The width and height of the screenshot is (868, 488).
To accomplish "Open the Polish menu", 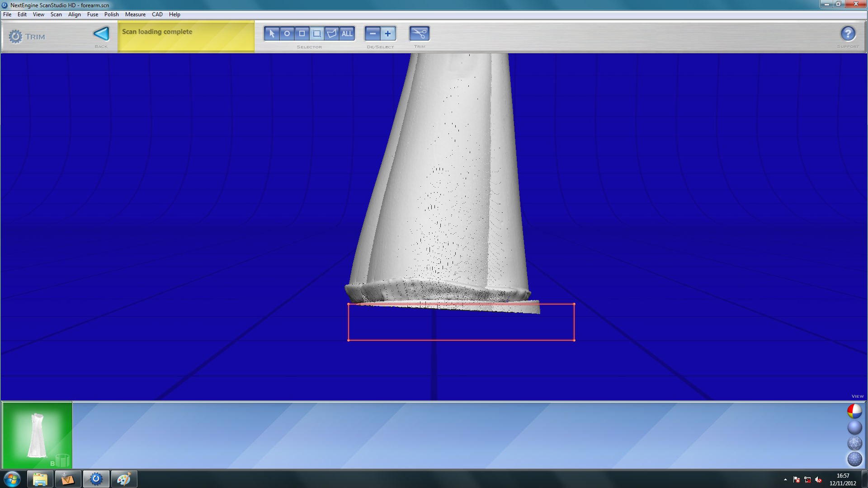I will [x=111, y=14].
